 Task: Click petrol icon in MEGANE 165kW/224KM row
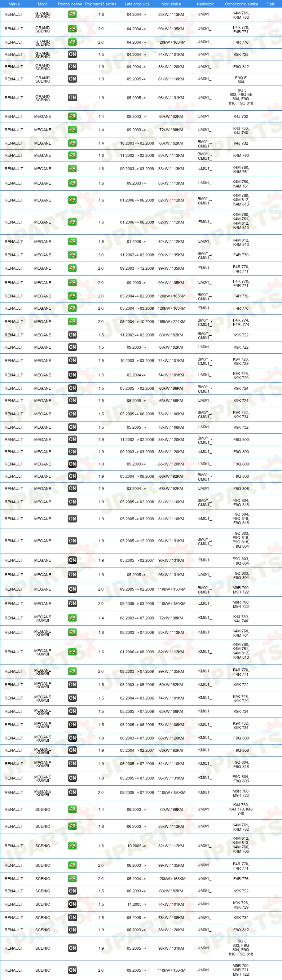click(x=72, y=322)
